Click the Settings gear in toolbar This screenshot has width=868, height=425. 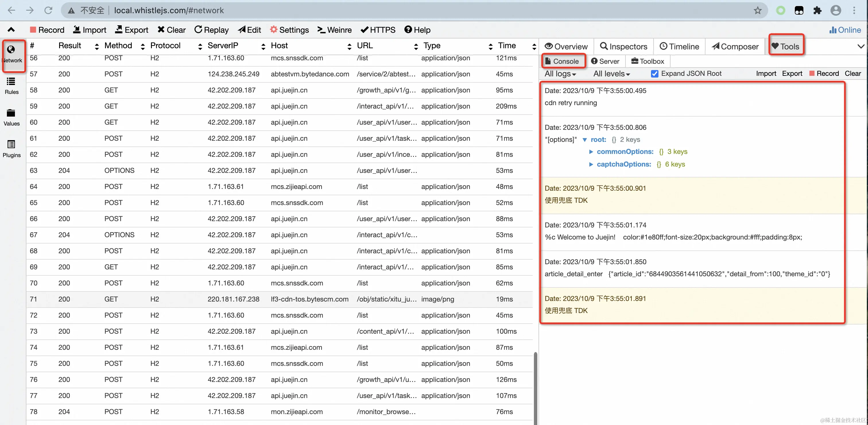click(x=289, y=30)
